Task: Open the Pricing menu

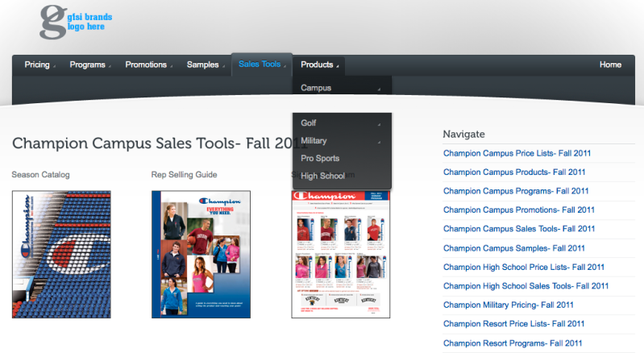Action: click(x=39, y=64)
